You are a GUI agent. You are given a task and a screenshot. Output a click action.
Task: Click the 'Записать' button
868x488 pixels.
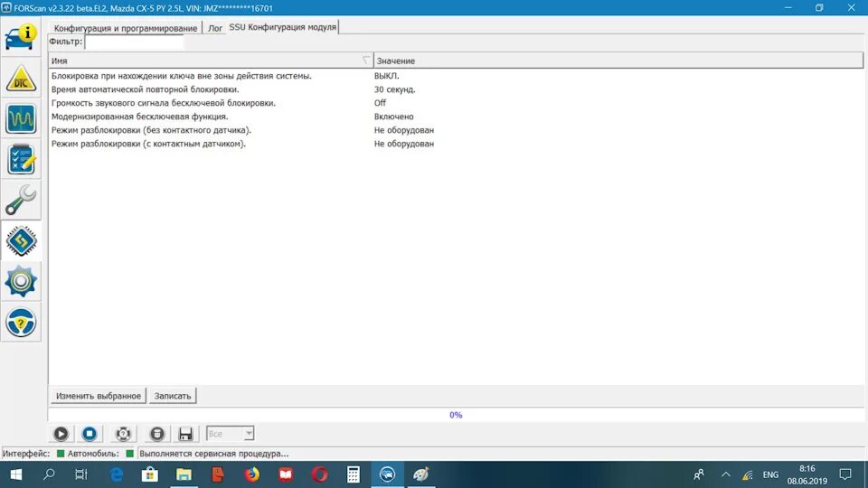(x=172, y=396)
